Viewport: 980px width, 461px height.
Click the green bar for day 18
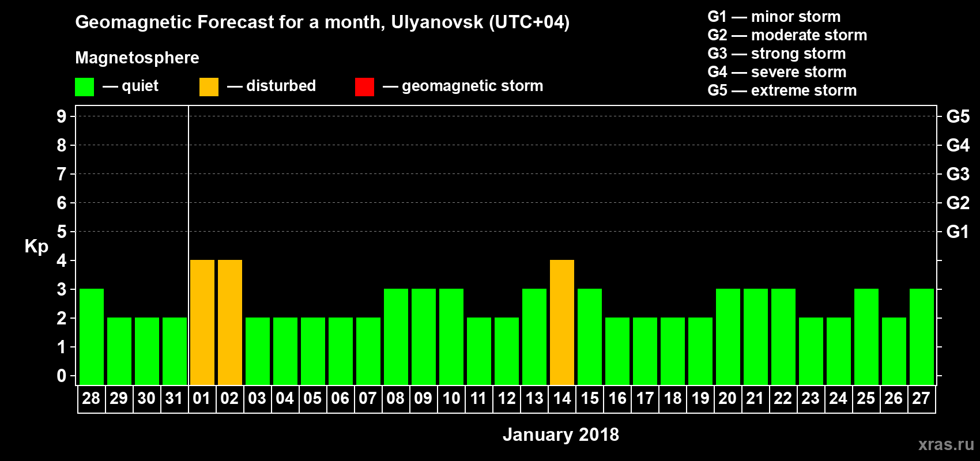coord(673,352)
